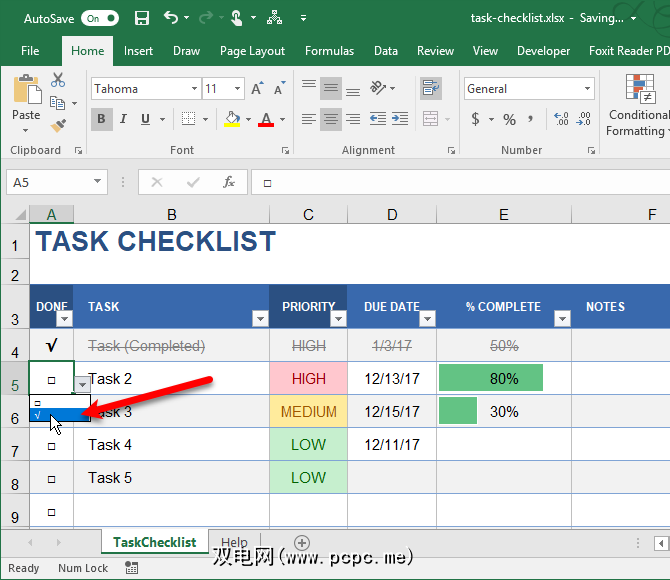
Task: Click the Undo arrow icon
Action: (171, 18)
